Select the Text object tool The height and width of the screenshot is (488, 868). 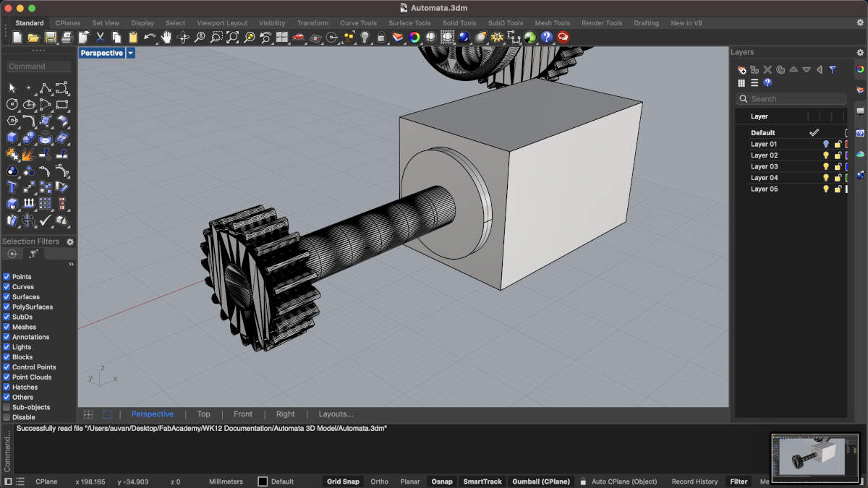(x=12, y=187)
